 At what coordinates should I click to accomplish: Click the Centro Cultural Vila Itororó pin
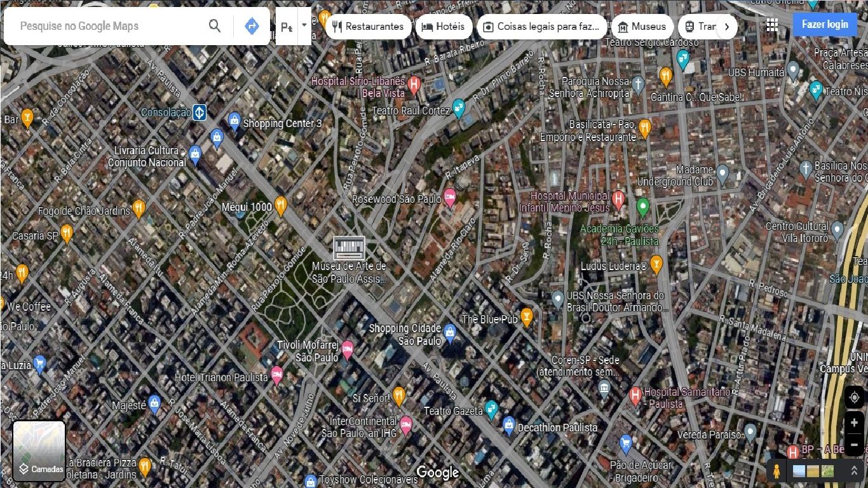pos(837,230)
